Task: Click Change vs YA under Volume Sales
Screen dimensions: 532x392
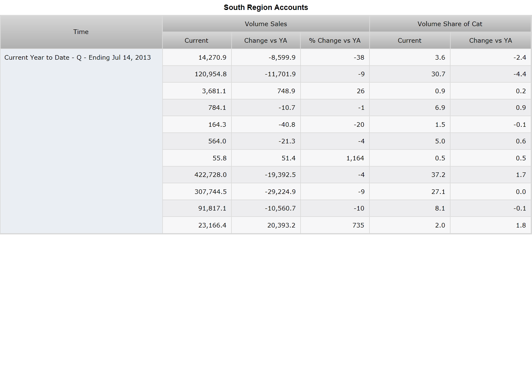Action: coord(266,41)
